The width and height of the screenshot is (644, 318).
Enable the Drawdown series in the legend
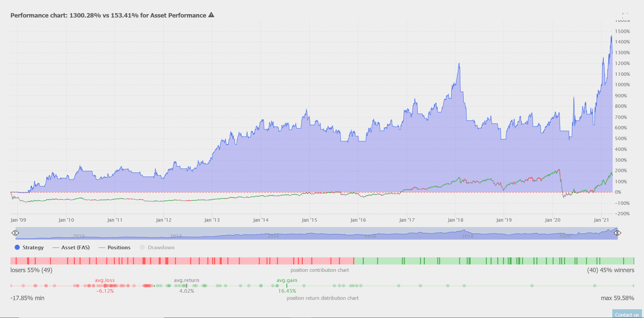point(161,248)
